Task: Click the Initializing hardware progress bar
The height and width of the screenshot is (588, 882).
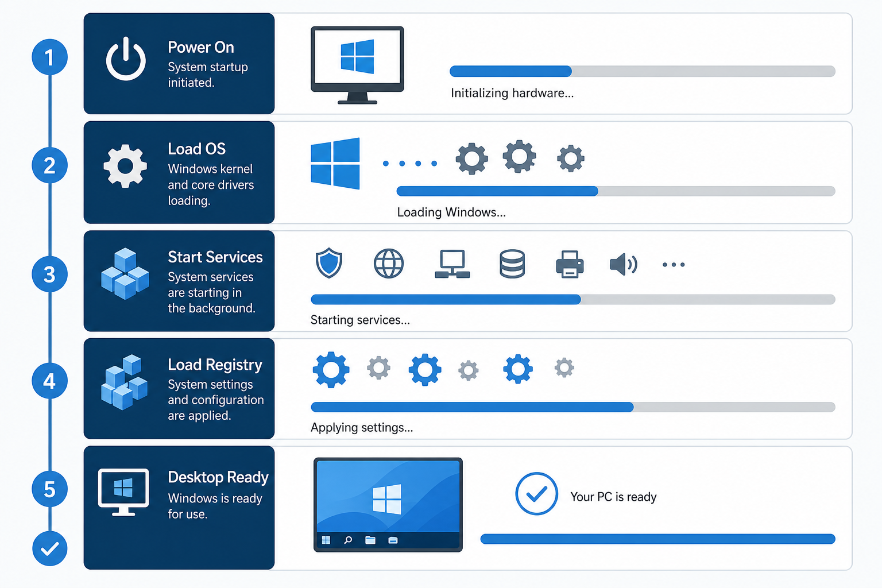Action: coord(643,71)
